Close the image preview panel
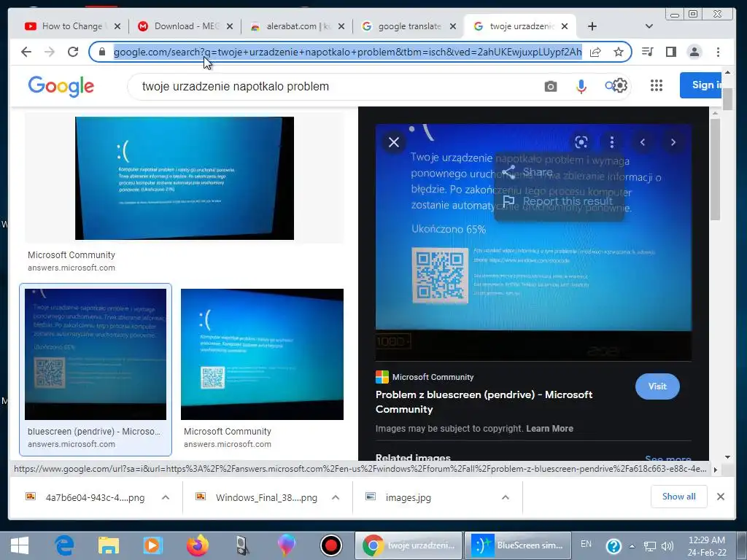Image resolution: width=747 pixels, height=560 pixels. (394, 142)
